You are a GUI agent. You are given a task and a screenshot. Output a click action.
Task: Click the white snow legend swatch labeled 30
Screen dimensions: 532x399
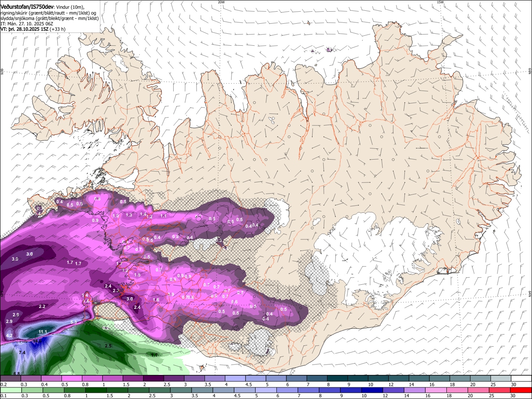click(521, 379)
